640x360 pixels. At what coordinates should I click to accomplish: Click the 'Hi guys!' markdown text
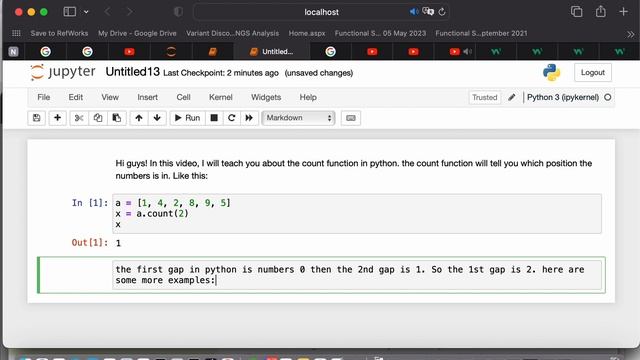pos(353,169)
